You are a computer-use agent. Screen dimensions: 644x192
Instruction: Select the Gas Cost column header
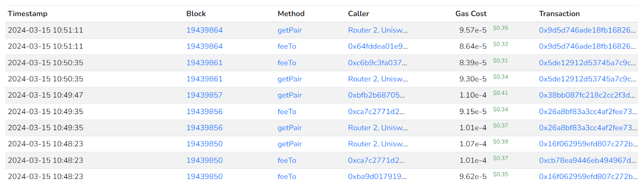tap(471, 14)
